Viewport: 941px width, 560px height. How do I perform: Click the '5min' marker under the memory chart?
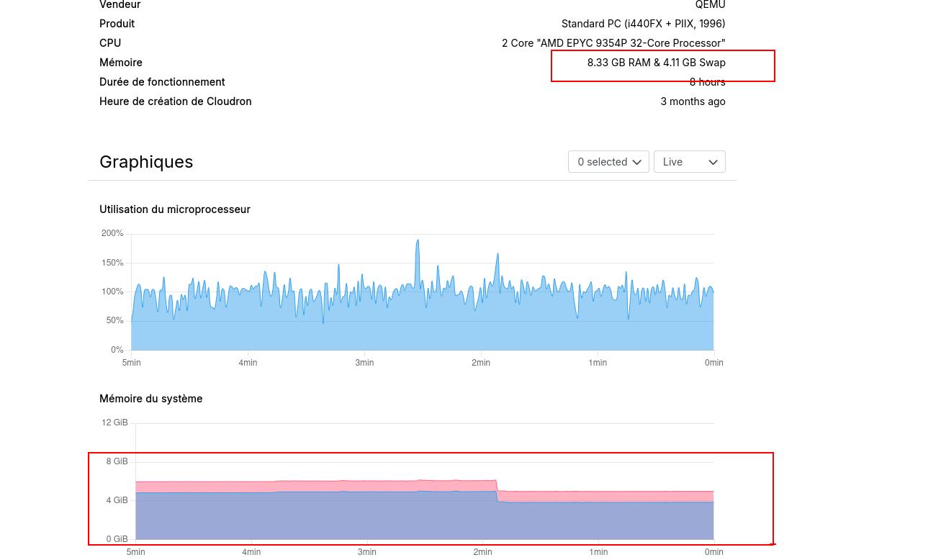135,552
